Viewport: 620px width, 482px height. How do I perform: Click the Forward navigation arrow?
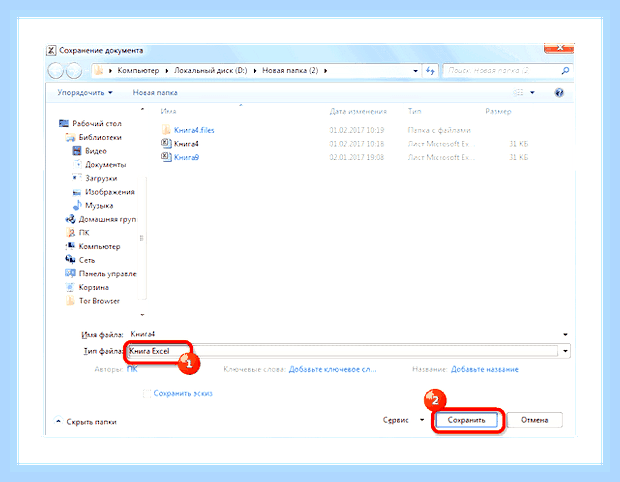click(x=74, y=71)
